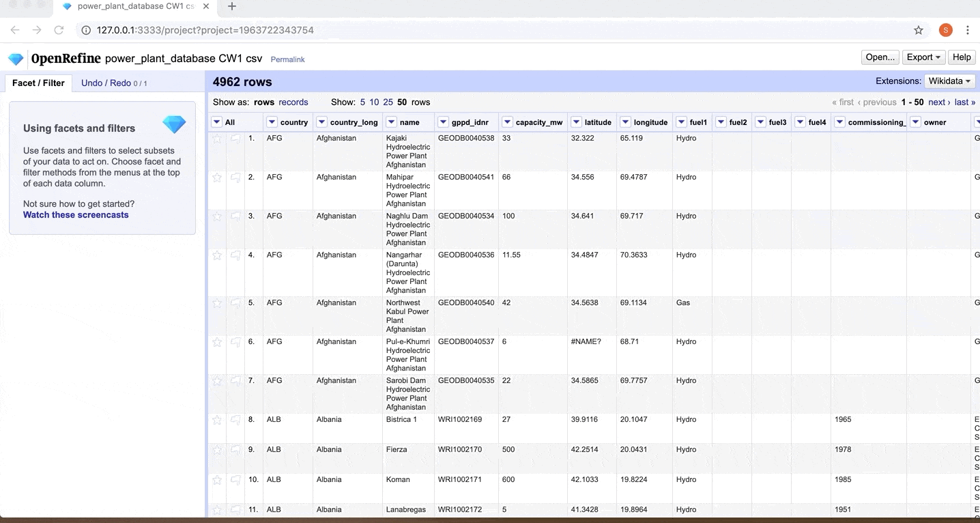Show 25 rows per page
Screen dimensions: 980x523
click(388, 102)
